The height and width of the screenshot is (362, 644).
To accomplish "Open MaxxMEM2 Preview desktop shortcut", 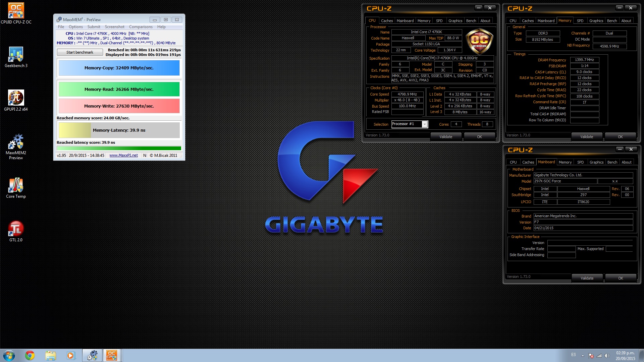I will (16, 146).
